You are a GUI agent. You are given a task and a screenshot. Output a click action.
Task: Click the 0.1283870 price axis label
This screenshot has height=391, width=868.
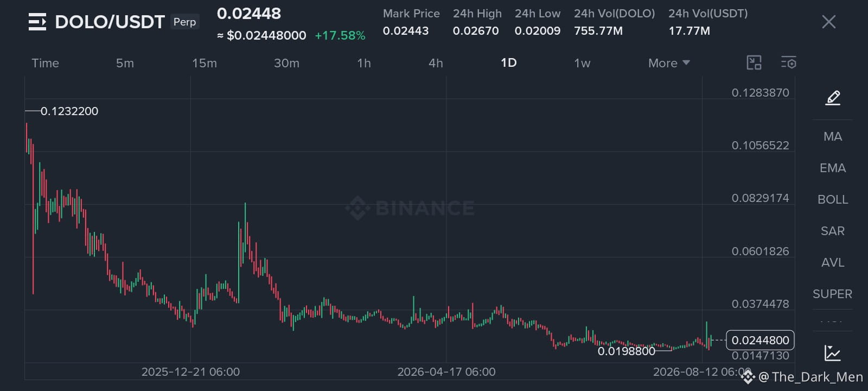[x=761, y=93]
